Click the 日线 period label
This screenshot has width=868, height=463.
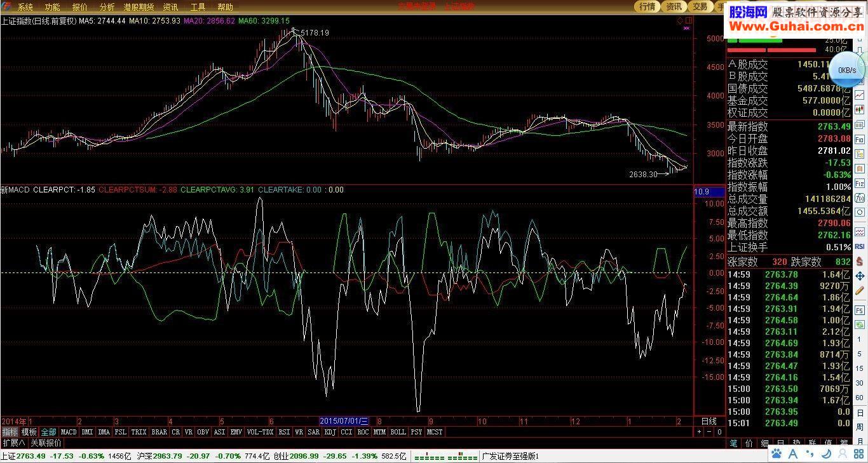[709, 421]
